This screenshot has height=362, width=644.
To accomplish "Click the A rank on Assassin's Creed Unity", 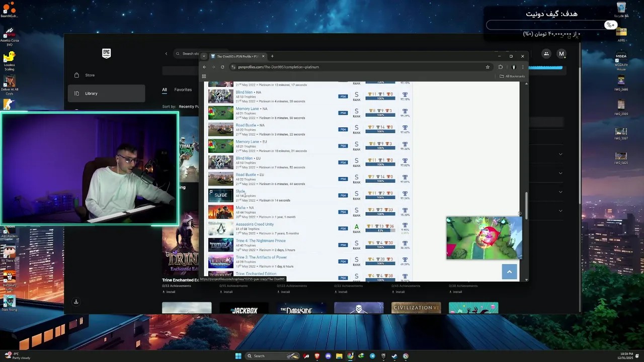I will click(x=357, y=227).
